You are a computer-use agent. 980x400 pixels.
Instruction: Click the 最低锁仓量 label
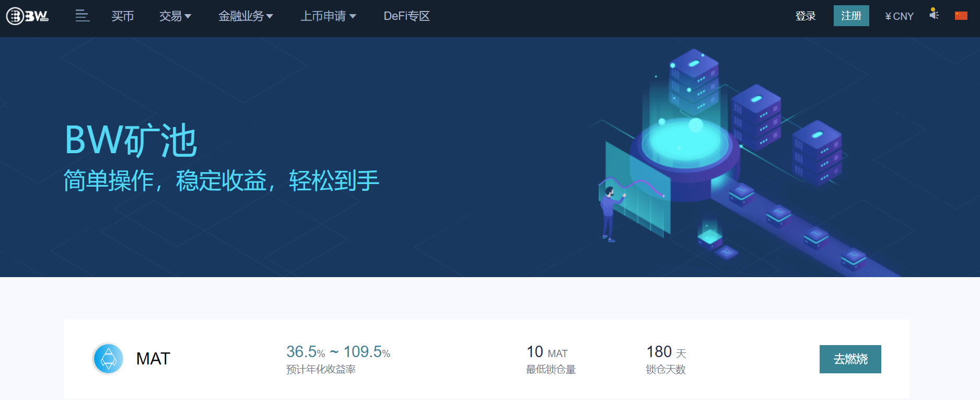click(551, 370)
